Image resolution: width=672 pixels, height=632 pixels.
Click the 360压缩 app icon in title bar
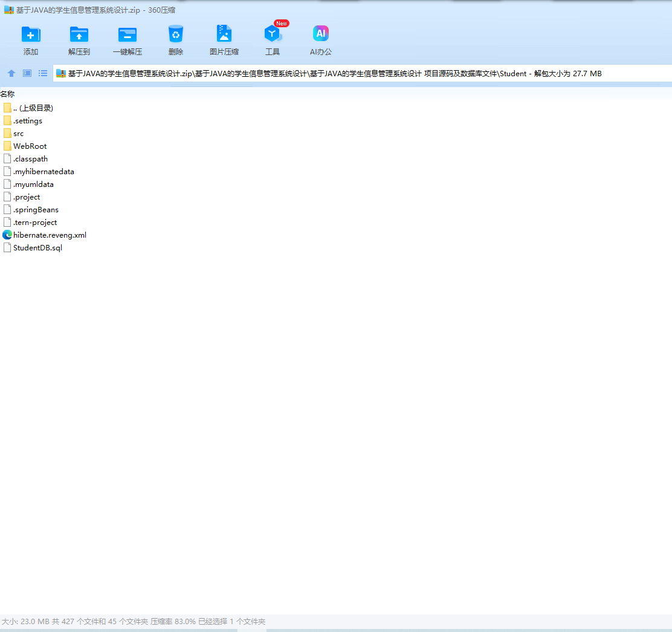click(x=8, y=10)
